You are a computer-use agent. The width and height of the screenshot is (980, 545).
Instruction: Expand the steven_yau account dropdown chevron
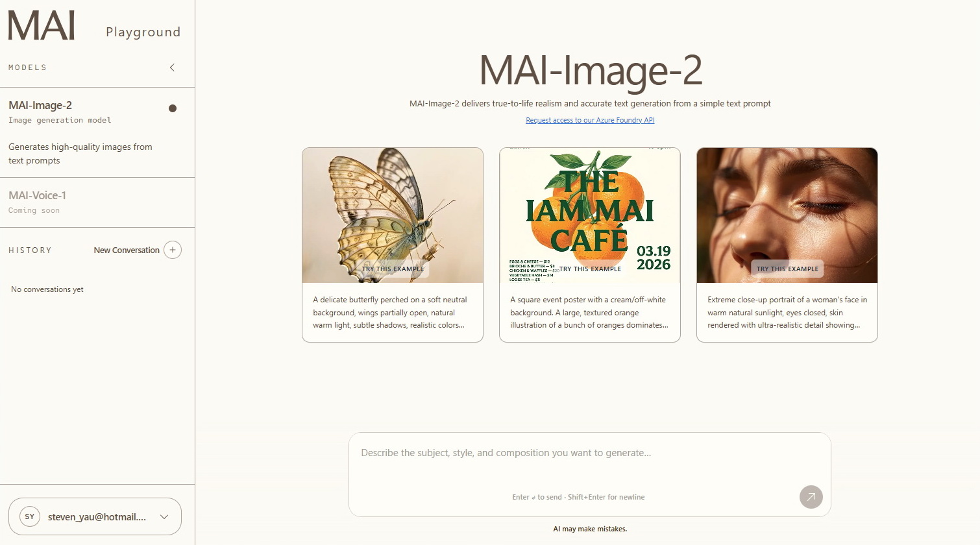[x=164, y=517]
